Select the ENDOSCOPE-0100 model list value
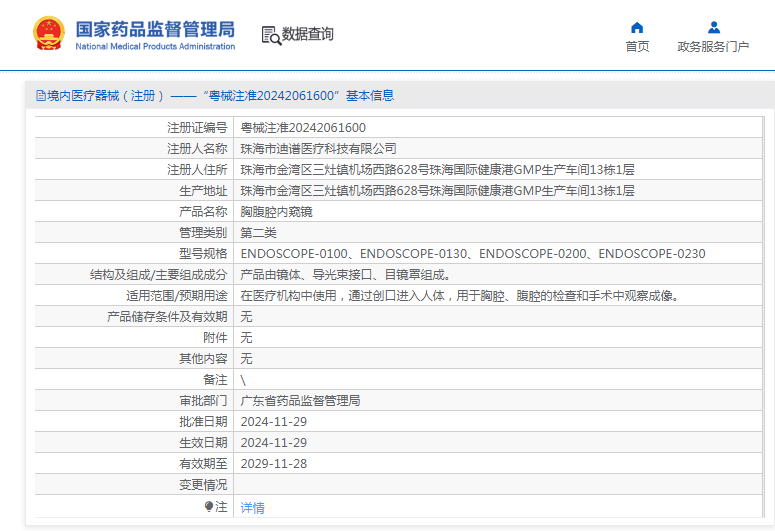Screen dimensions: 775x531 coord(473,254)
